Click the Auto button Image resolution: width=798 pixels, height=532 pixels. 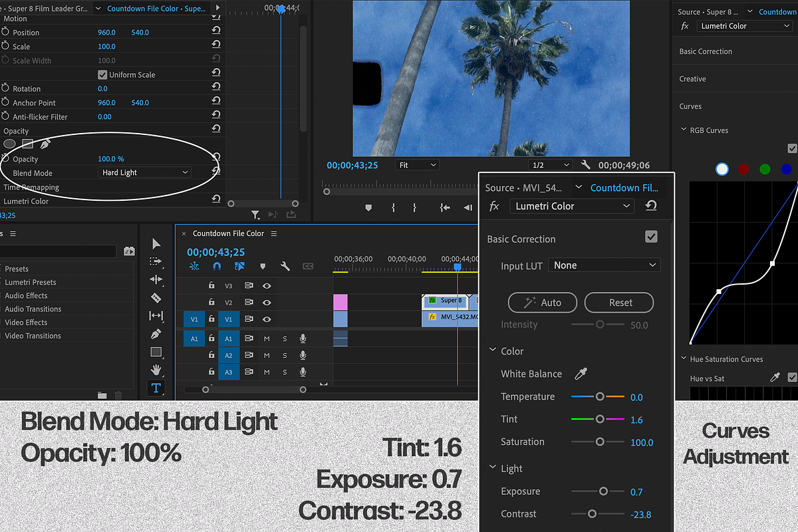tap(543, 303)
